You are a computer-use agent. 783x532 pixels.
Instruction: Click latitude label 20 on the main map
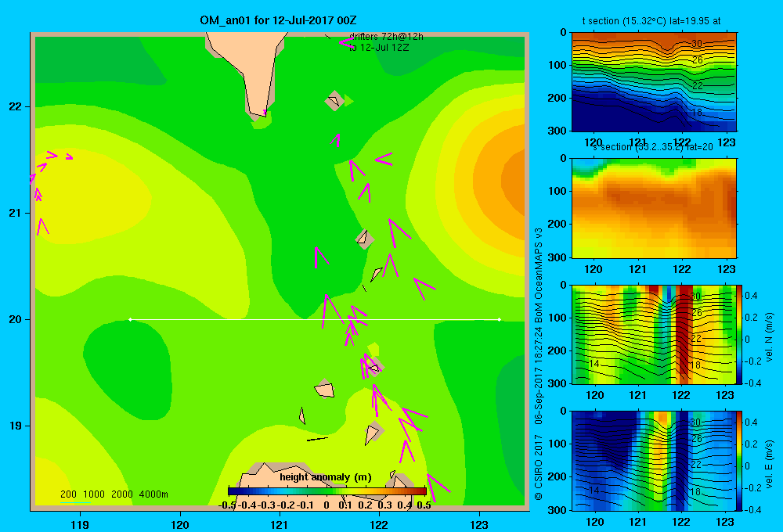pyautogui.click(x=16, y=319)
